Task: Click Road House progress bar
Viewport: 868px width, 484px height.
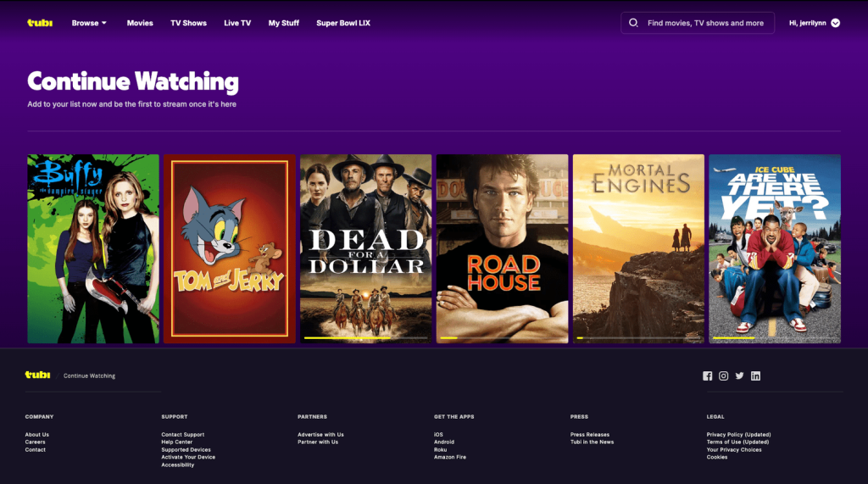Action: [x=502, y=338]
